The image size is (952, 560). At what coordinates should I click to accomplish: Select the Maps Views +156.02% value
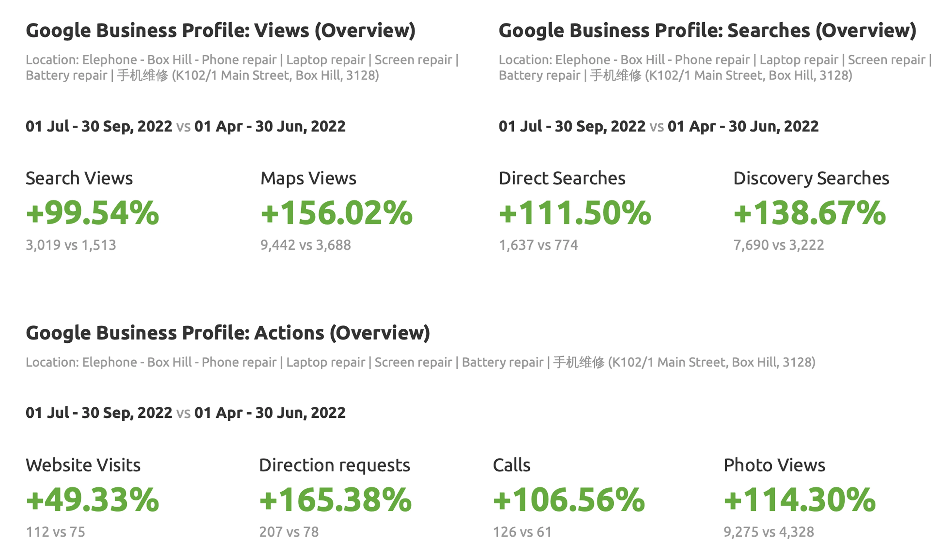(337, 213)
